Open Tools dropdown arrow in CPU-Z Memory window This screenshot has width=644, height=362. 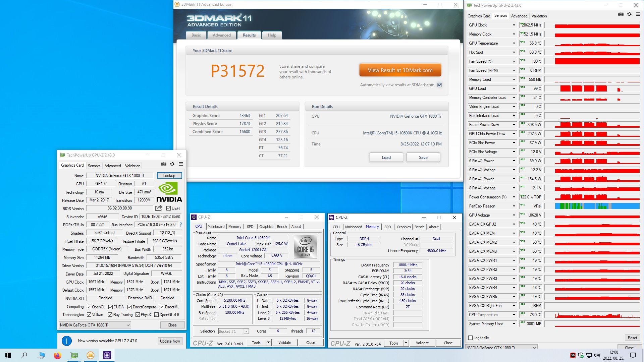pyautogui.click(x=406, y=343)
